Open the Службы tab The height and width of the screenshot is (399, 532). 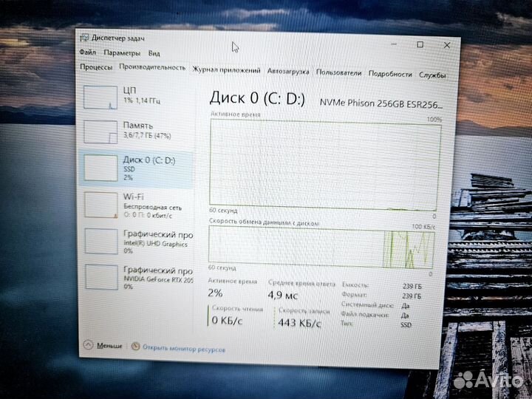coord(432,75)
